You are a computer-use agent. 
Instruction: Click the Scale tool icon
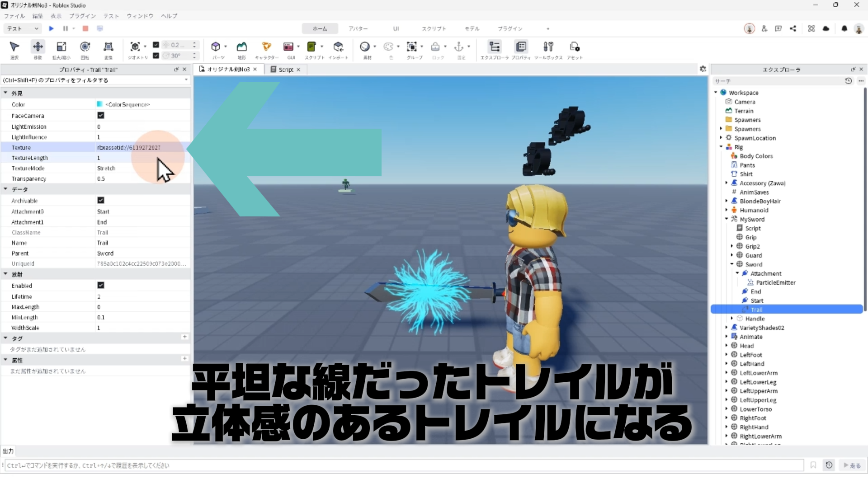pos(61,47)
